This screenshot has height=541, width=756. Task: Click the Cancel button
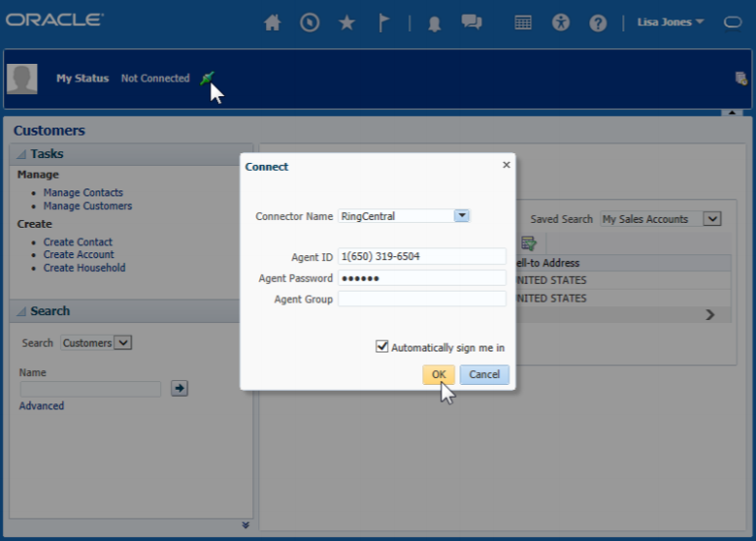click(x=484, y=374)
